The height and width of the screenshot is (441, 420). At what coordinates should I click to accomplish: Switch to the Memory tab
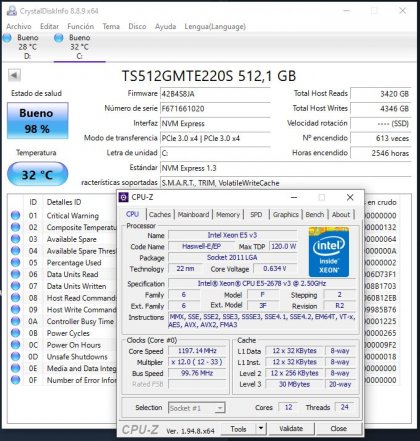[x=228, y=214]
